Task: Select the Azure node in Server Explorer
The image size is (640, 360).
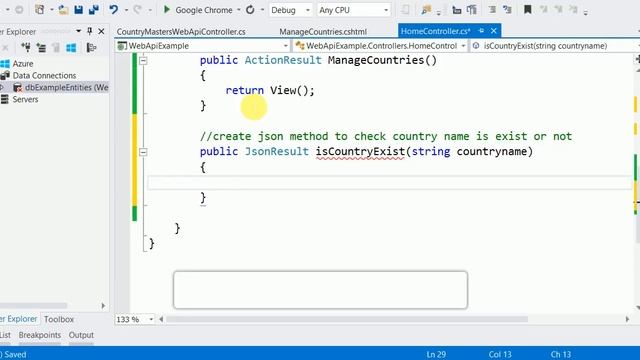Action: (23, 64)
